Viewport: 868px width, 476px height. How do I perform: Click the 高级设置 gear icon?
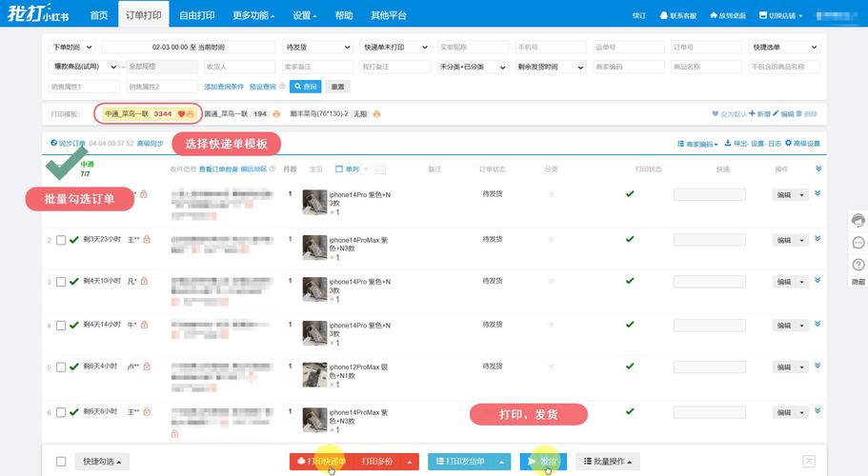point(788,143)
